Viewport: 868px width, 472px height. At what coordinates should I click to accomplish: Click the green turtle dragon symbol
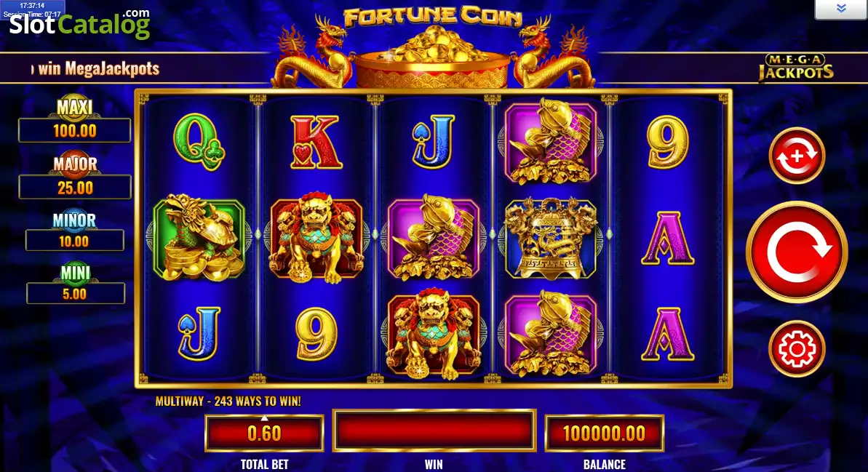pyautogui.click(x=199, y=237)
